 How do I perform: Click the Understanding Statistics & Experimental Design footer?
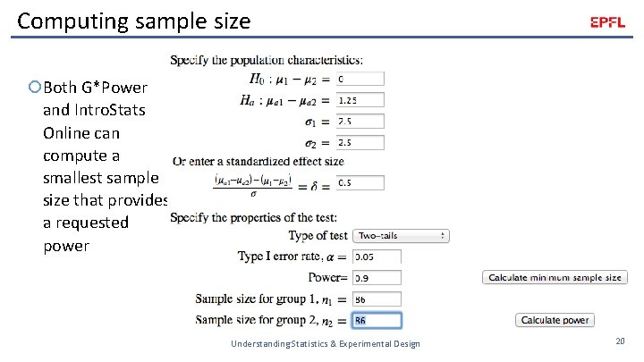pos(325,344)
